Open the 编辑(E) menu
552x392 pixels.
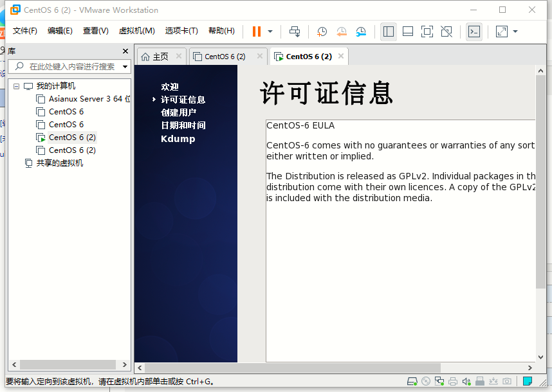click(x=60, y=31)
